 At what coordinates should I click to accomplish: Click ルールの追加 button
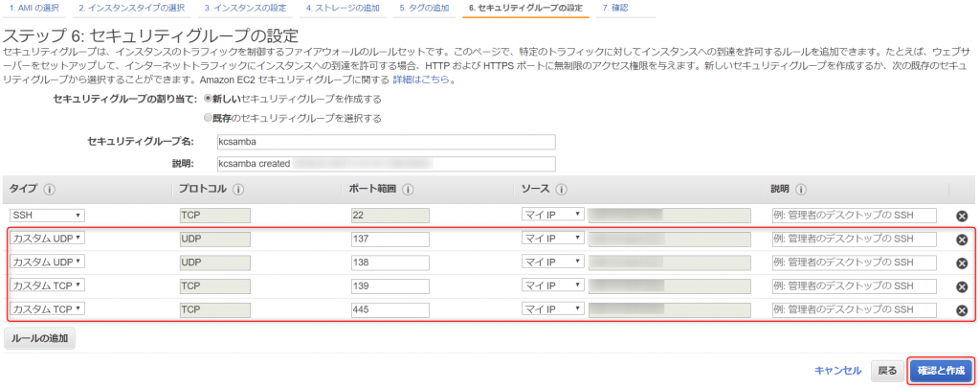pos(39,338)
